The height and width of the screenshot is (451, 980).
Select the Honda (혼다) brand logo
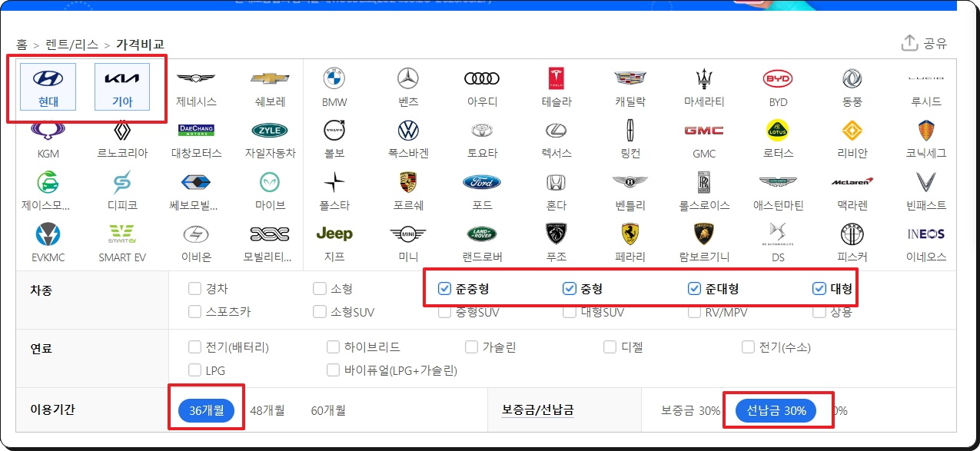[x=556, y=182]
